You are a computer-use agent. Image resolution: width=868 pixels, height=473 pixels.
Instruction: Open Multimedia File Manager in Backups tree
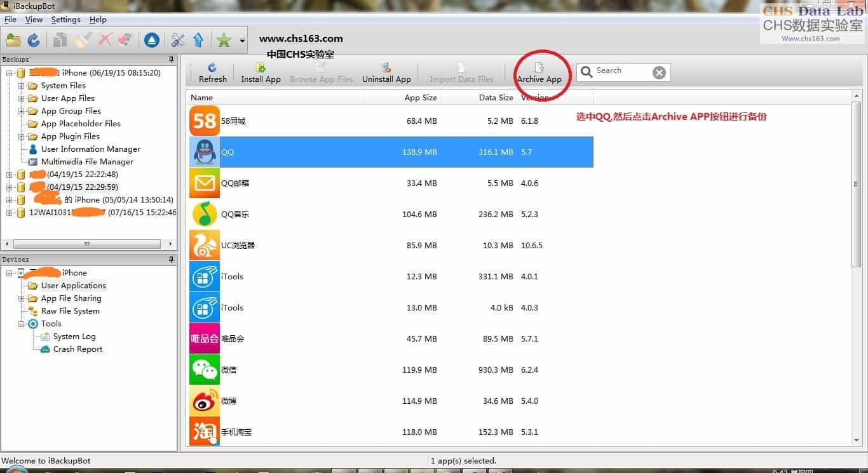pos(87,162)
